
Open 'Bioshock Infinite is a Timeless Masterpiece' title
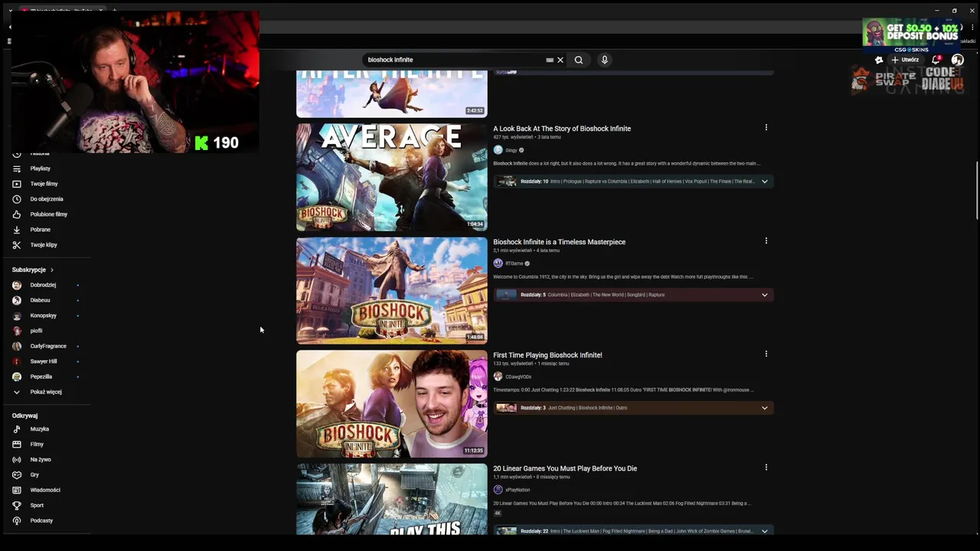[x=559, y=242]
